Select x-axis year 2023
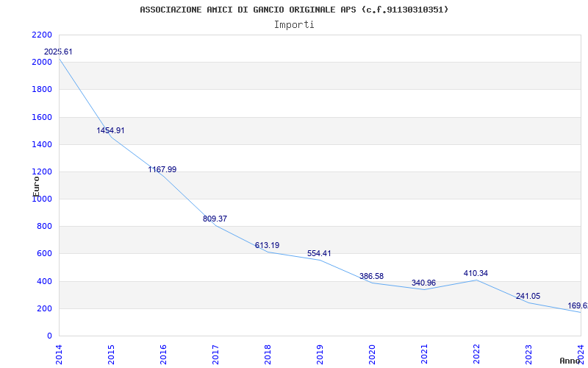This screenshot has height=368, width=588. click(528, 354)
